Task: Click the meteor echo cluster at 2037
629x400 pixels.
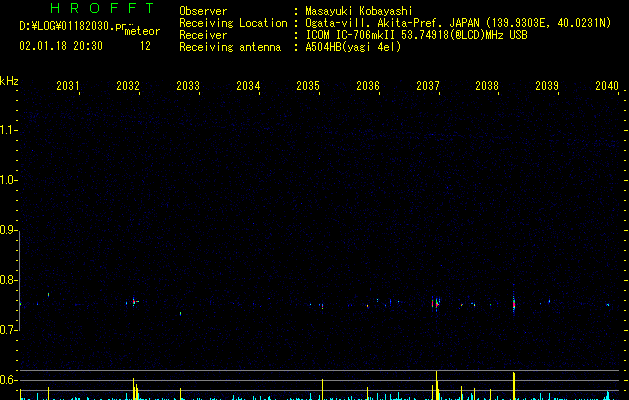Action: click(436, 303)
